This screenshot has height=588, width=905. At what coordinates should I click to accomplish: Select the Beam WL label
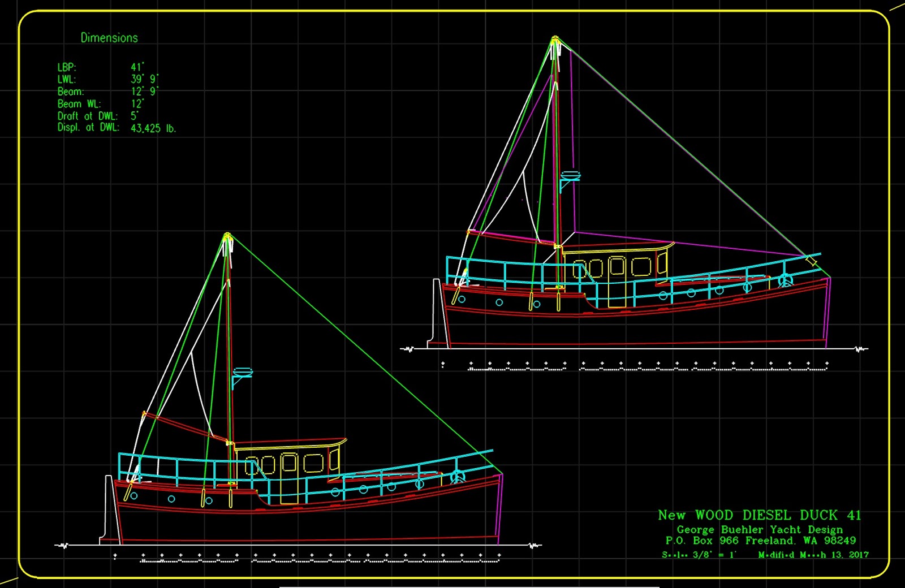79,104
